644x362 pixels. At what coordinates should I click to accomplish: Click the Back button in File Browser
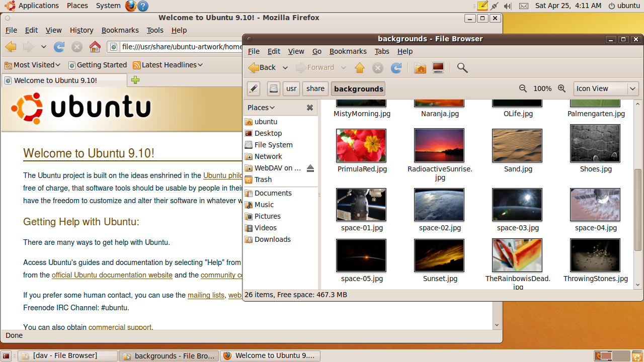click(x=262, y=68)
